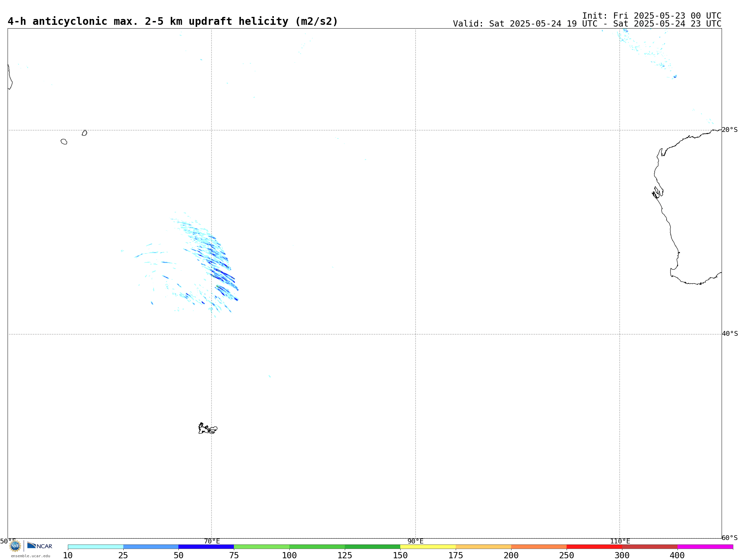Click the Init date line
The width and height of the screenshot is (744, 560).
pyautogui.click(x=652, y=16)
